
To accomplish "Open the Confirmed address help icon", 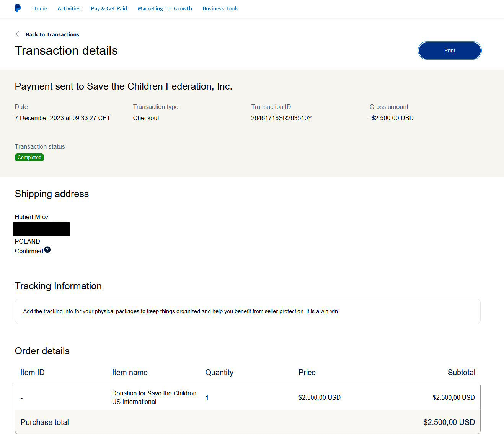I will click(x=47, y=250).
